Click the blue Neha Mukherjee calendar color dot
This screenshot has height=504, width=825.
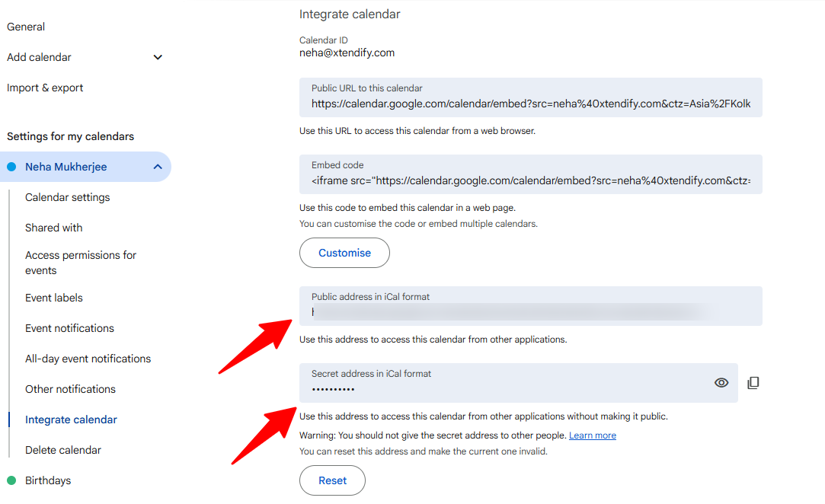point(11,167)
